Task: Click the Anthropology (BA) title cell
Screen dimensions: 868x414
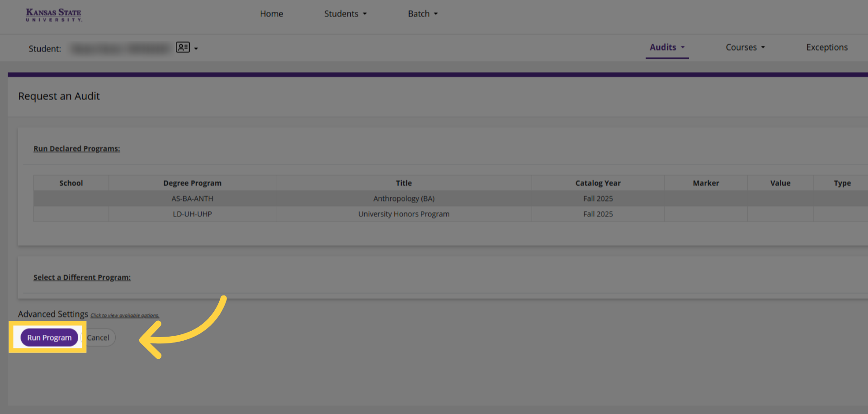Action: click(404, 199)
